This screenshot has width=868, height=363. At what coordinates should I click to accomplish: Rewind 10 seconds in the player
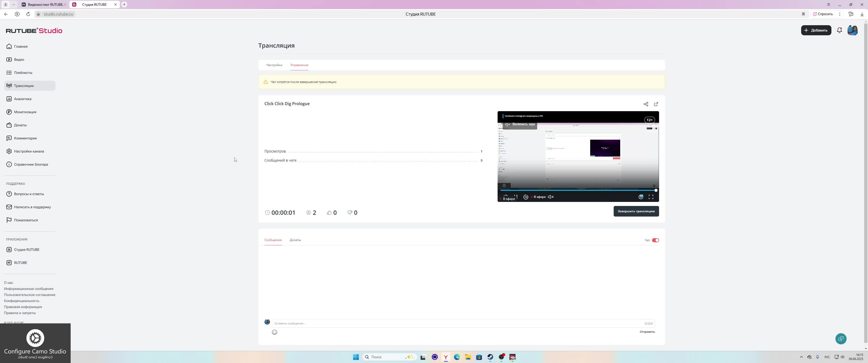point(526,197)
